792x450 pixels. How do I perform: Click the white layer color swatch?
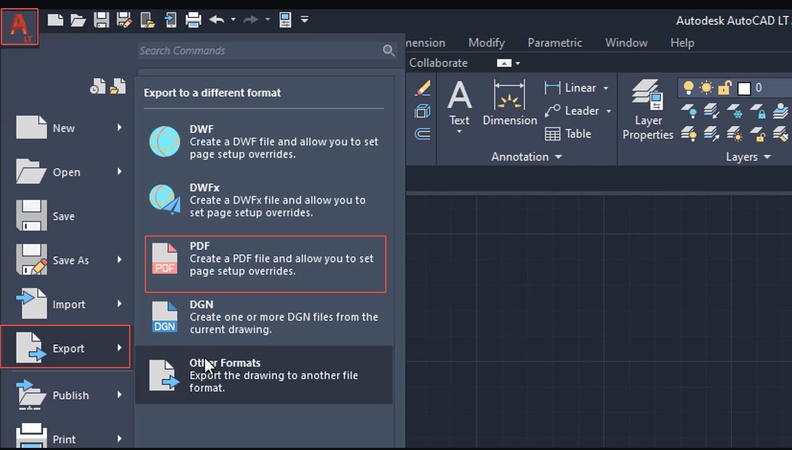tap(744, 88)
